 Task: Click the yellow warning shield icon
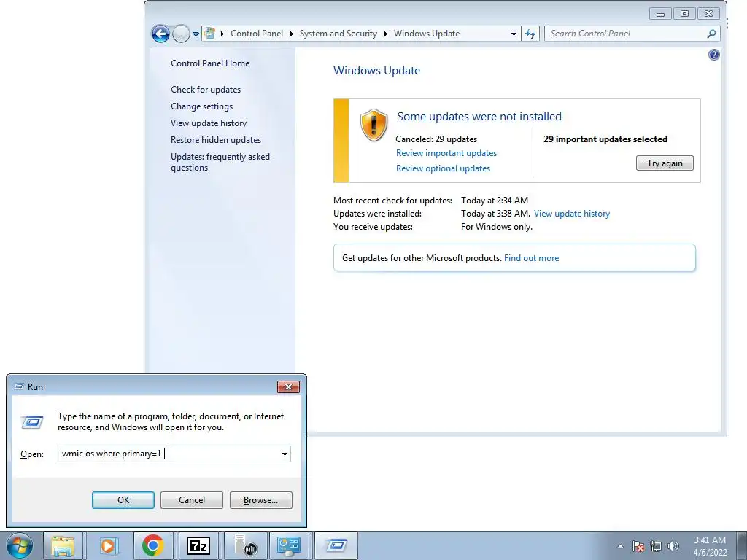[x=374, y=125]
